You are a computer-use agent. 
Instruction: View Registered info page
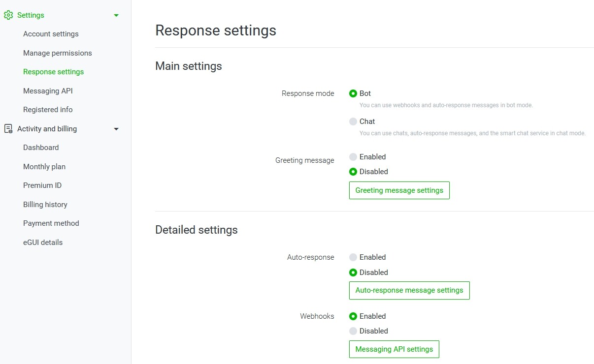tap(48, 110)
